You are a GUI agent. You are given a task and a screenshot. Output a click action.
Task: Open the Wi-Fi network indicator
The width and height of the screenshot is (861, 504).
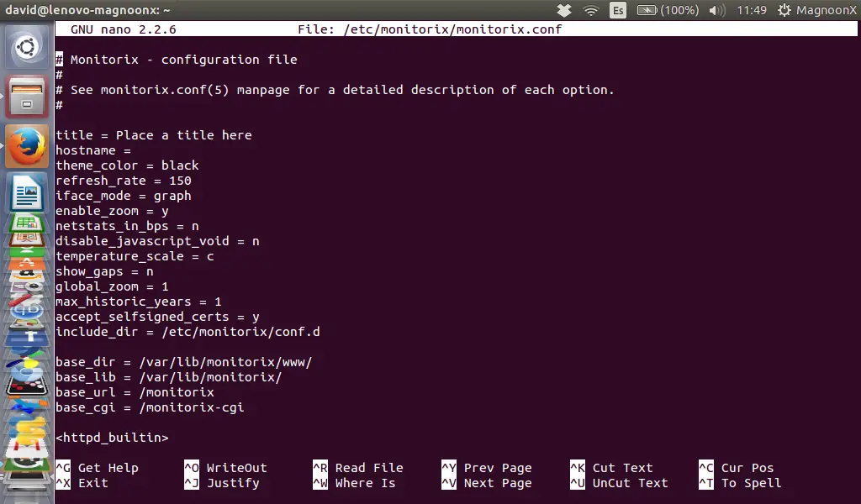(x=591, y=10)
